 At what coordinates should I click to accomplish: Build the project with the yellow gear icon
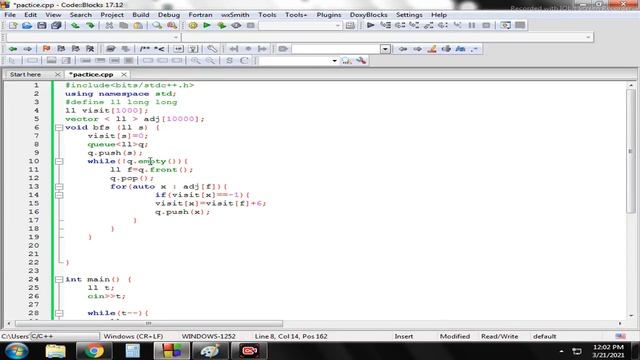pyautogui.click(x=193, y=25)
